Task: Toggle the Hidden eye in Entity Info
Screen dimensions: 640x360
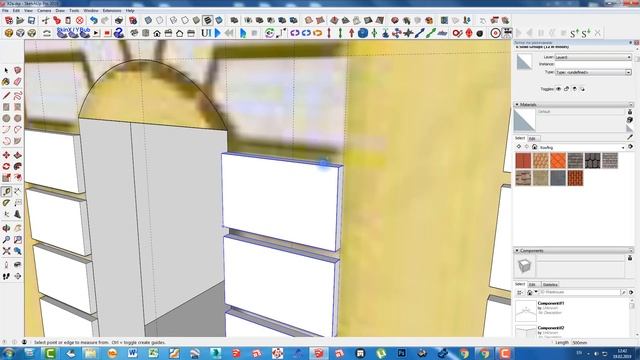Action: coord(558,89)
